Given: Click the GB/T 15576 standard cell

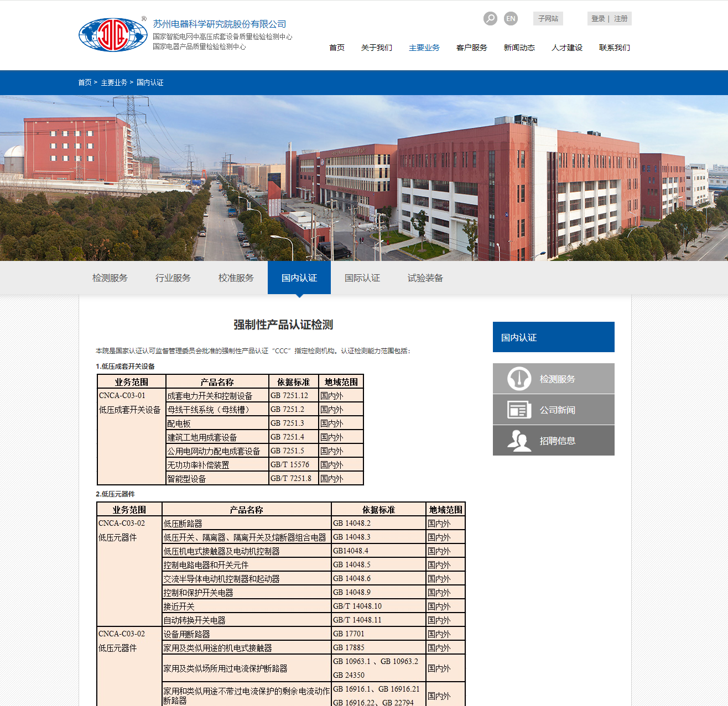Looking at the screenshot, I should (x=294, y=464).
